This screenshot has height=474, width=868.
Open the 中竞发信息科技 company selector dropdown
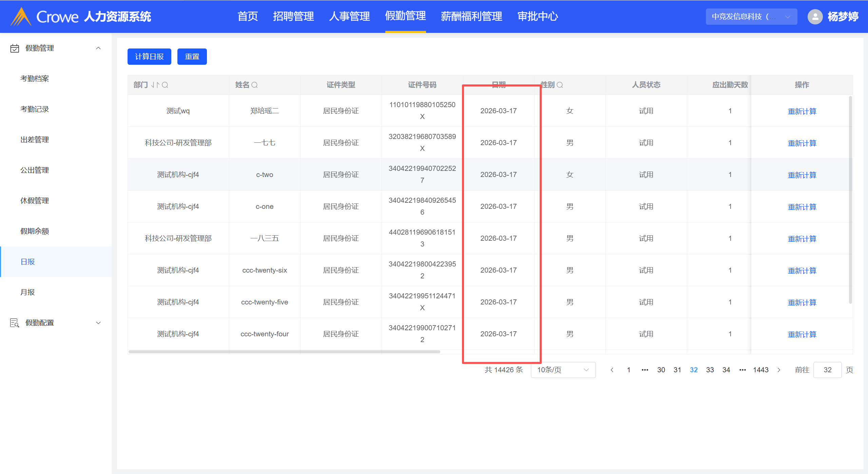click(x=751, y=17)
